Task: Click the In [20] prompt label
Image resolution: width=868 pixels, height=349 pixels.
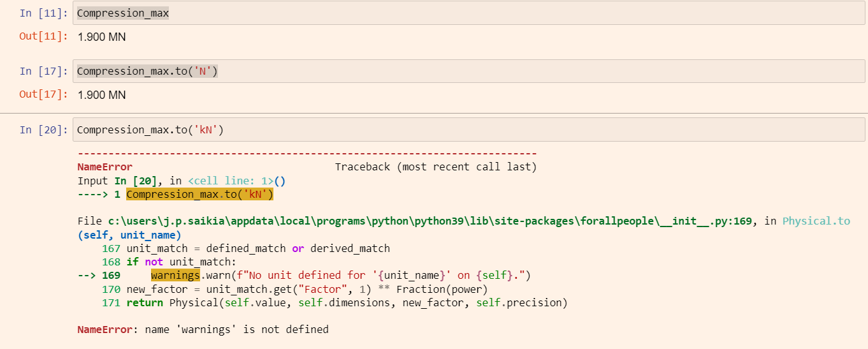Action: [x=44, y=130]
